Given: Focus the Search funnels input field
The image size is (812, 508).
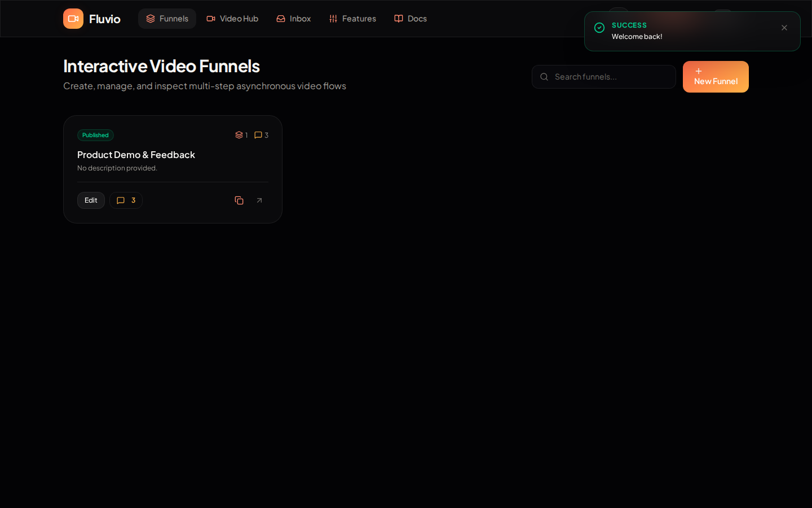Looking at the screenshot, I should pyautogui.click(x=604, y=77).
